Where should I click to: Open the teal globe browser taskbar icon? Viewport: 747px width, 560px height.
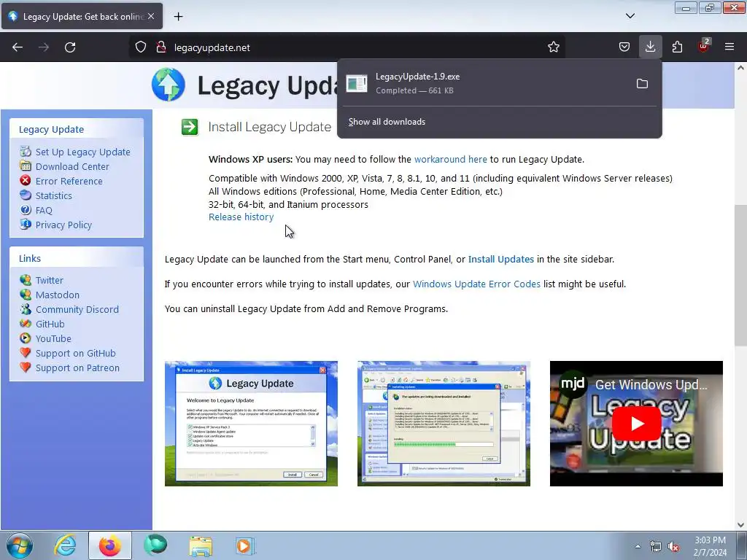[155, 545]
